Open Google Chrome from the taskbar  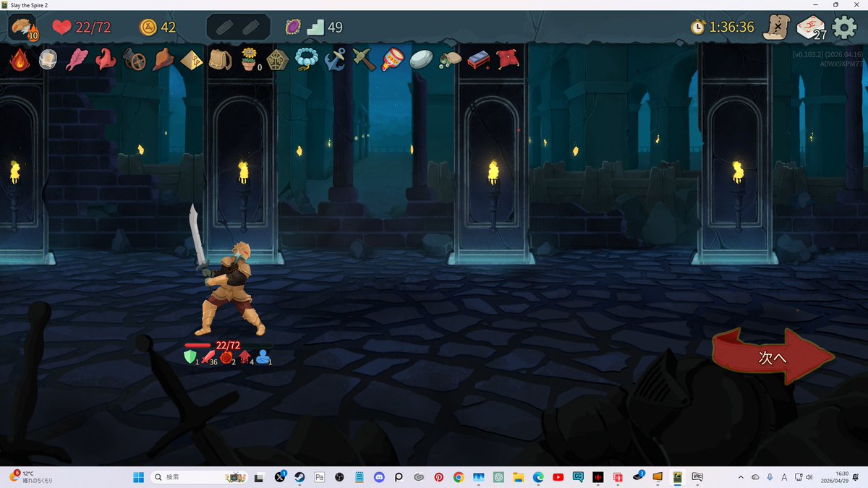459,477
